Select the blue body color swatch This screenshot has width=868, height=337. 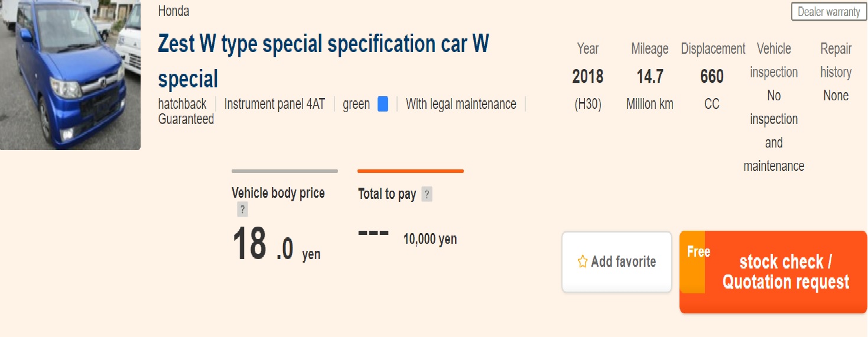[x=383, y=104]
